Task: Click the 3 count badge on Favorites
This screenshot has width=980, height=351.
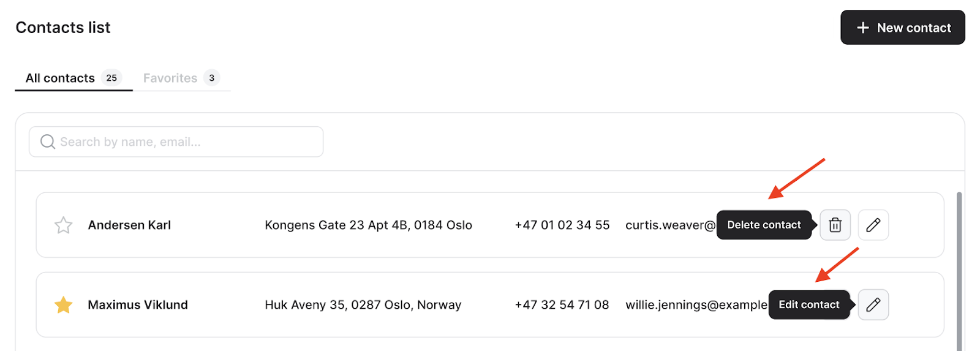Action: pos(211,78)
